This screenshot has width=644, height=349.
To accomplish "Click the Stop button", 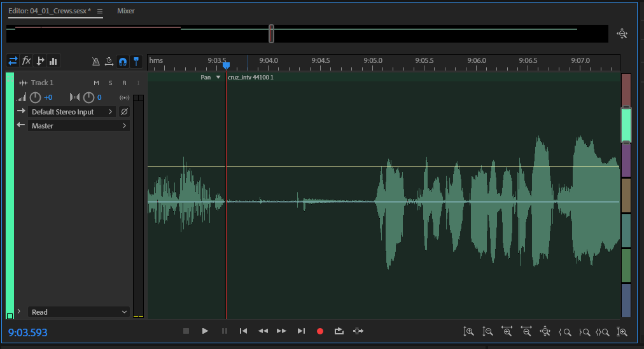I will (x=186, y=331).
